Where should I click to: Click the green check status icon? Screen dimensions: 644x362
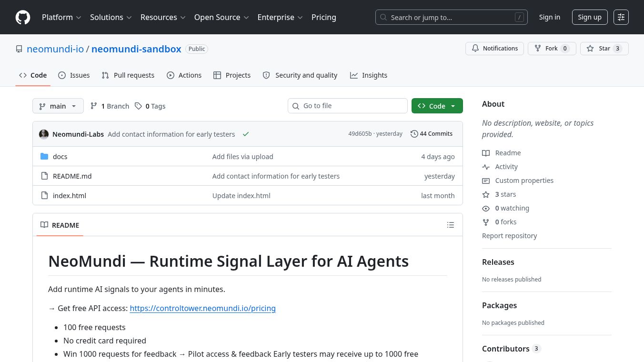246,134
